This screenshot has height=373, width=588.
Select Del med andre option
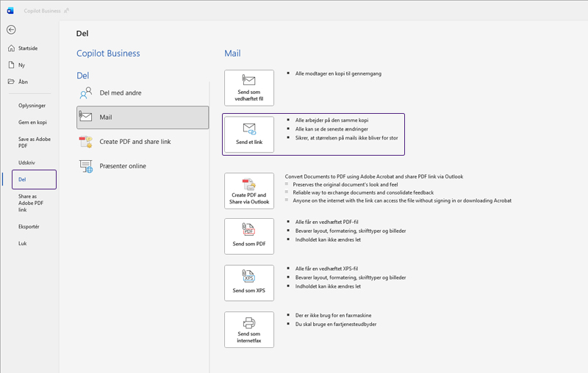coord(121,93)
